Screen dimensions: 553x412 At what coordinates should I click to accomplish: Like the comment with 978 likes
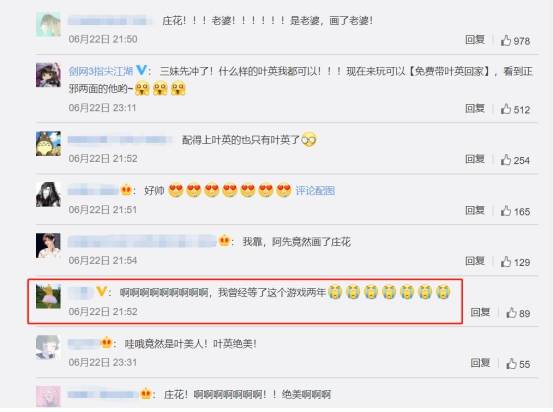click(x=506, y=40)
